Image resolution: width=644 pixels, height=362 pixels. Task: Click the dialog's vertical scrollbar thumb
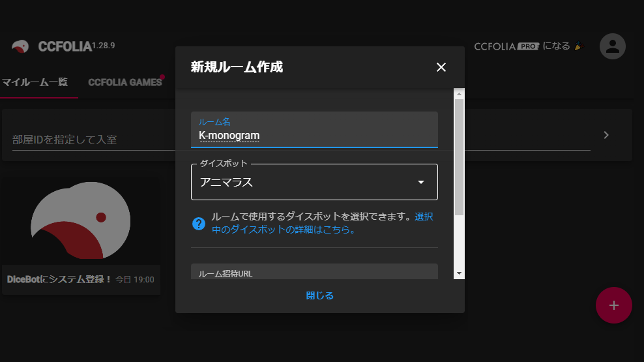point(459,157)
